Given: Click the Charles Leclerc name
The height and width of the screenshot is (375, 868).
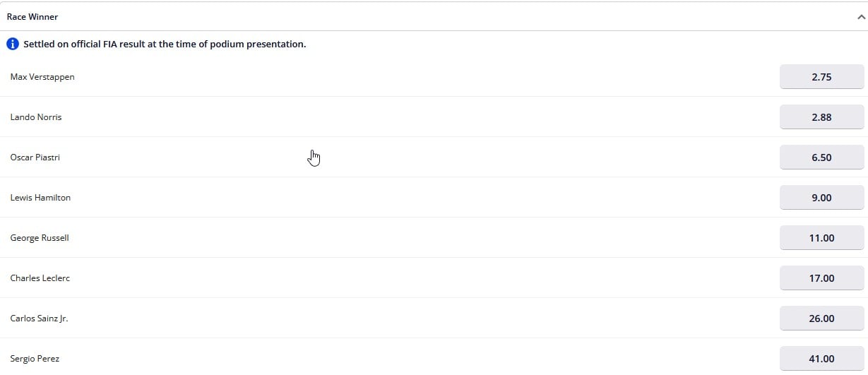Looking at the screenshot, I should point(40,278).
